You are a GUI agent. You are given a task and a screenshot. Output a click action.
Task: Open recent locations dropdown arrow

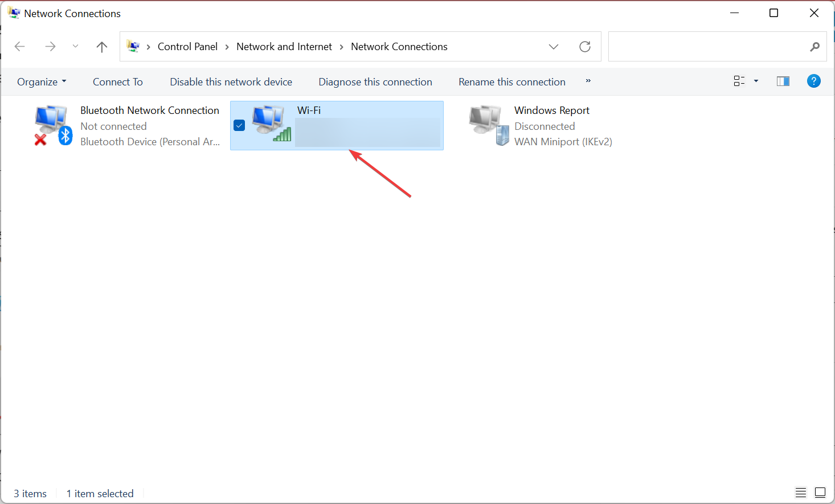click(x=75, y=47)
